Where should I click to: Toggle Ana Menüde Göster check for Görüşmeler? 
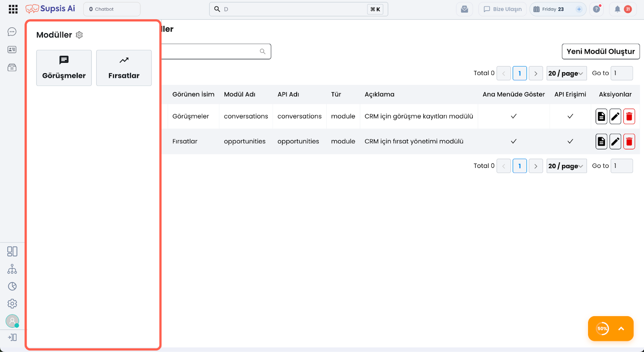[514, 116]
